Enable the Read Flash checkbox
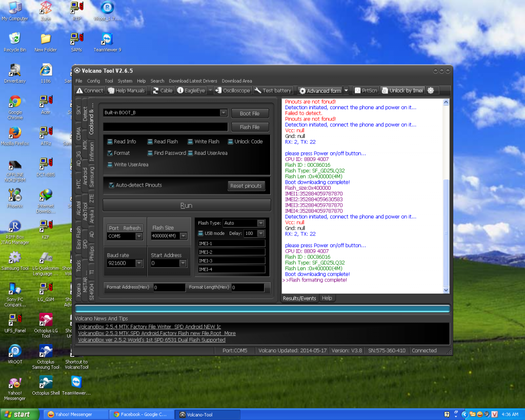Image resolution: width=525 pixels, height=420 pixels. pos(150,142)
